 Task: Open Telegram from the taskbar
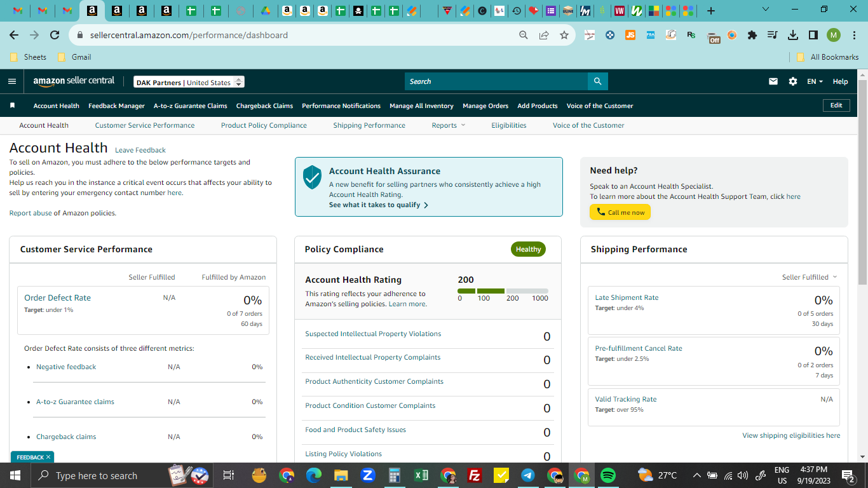click(527, 475)
